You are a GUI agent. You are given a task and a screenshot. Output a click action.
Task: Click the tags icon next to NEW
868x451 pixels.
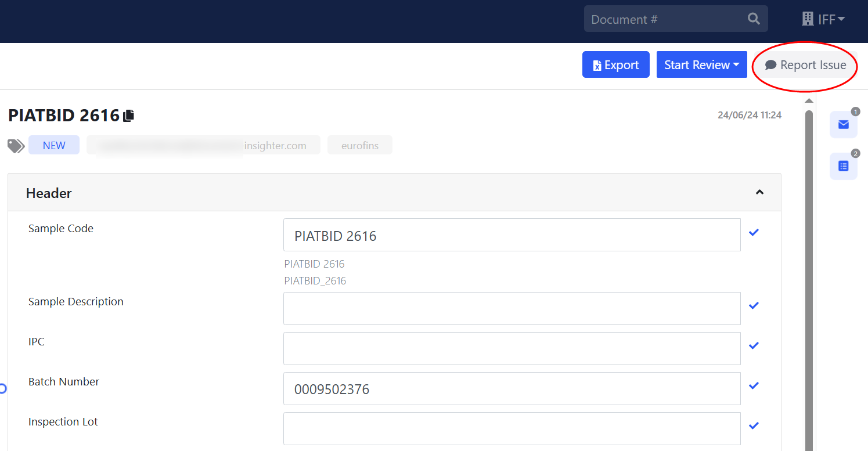coord(16,146)
